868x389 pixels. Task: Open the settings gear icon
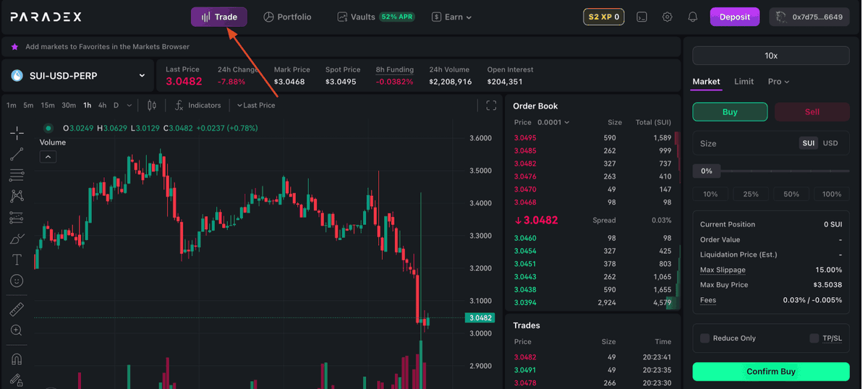click(x=667, y=17)
